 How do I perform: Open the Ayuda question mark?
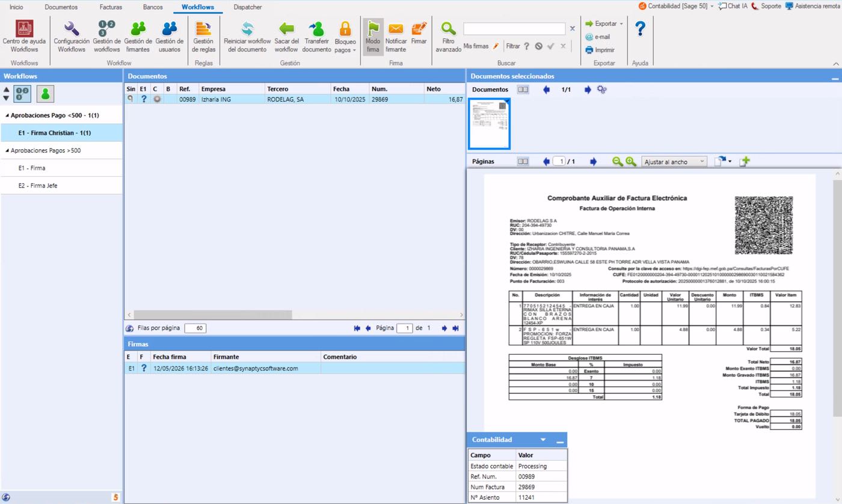tap(641, 28)
